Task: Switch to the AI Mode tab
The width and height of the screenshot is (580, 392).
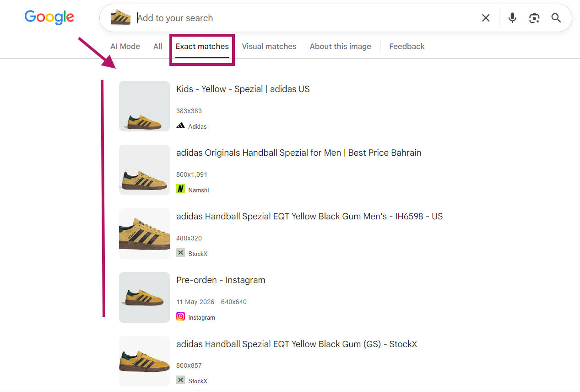Action: (125, 46)
